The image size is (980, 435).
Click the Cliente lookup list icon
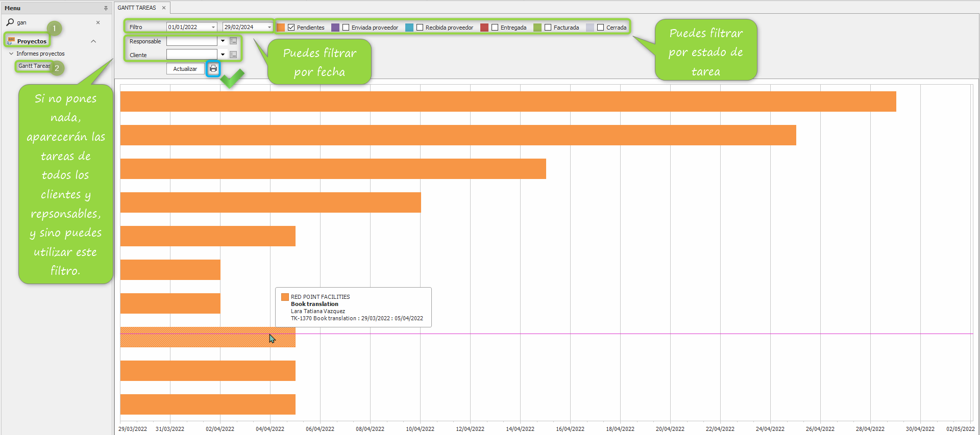pyautogui.click(x=233, y=55)
